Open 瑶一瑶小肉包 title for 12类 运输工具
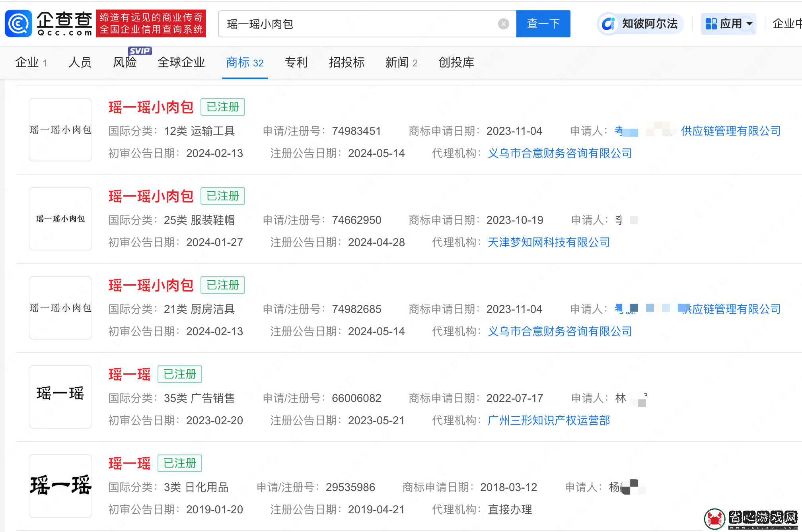This screenshot has height=532, width=802. 151,107
